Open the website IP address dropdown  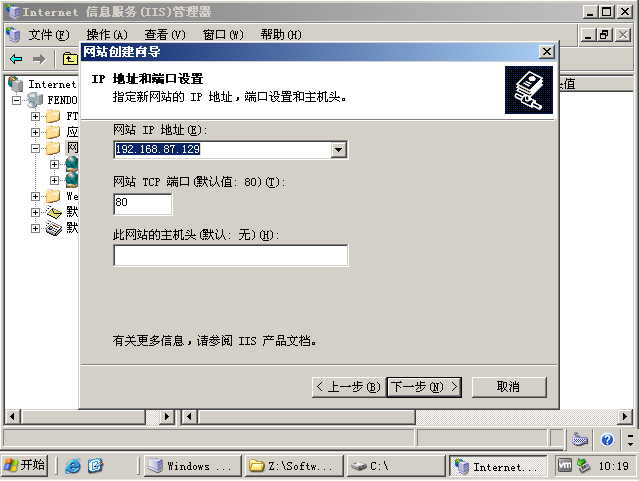[x=338, y=150]
